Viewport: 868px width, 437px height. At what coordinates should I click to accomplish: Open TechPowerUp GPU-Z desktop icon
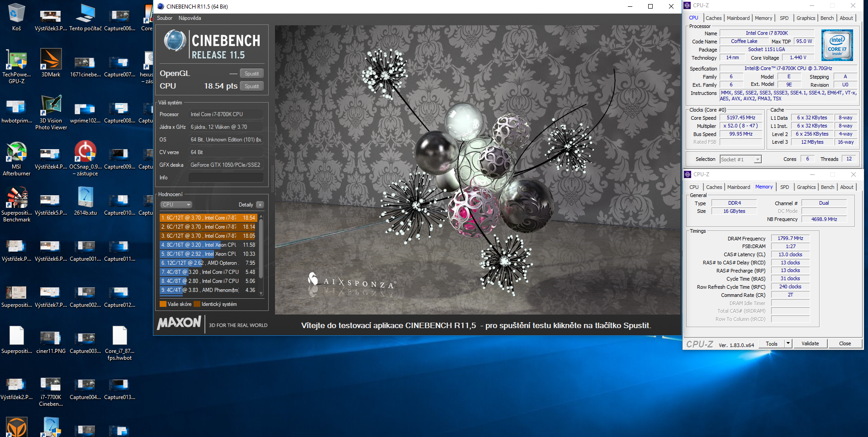pos(16,66)
